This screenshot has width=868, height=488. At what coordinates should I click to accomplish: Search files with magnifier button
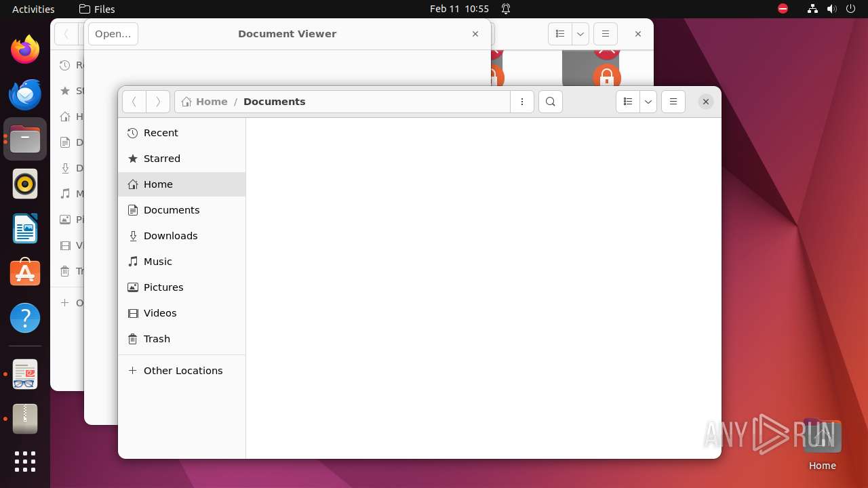[x=551, y=102]
